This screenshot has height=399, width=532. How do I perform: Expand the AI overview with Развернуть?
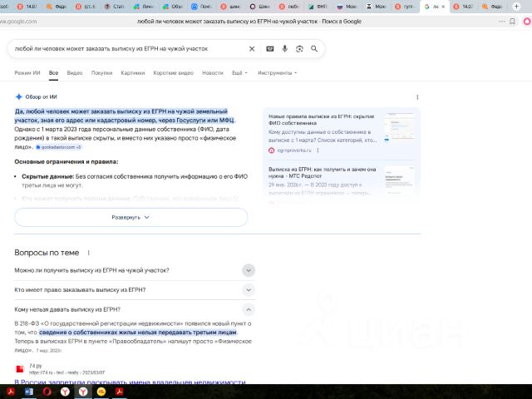(131, 218)
